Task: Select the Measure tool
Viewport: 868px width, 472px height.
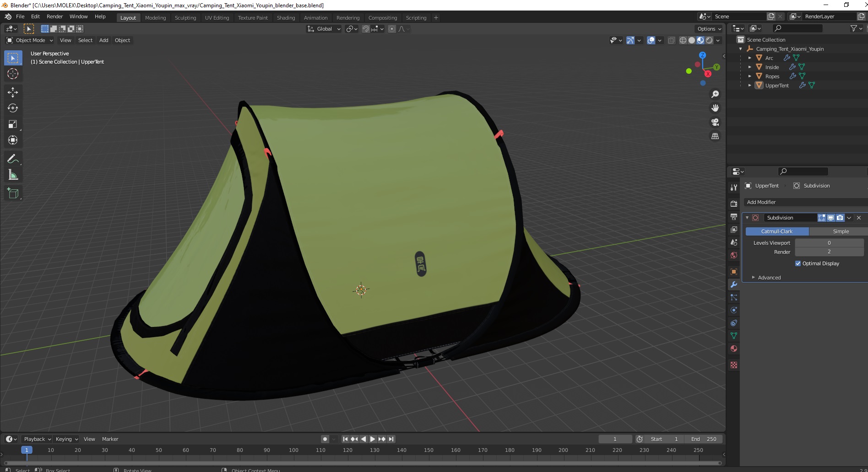Action: [x=13, y=175]
